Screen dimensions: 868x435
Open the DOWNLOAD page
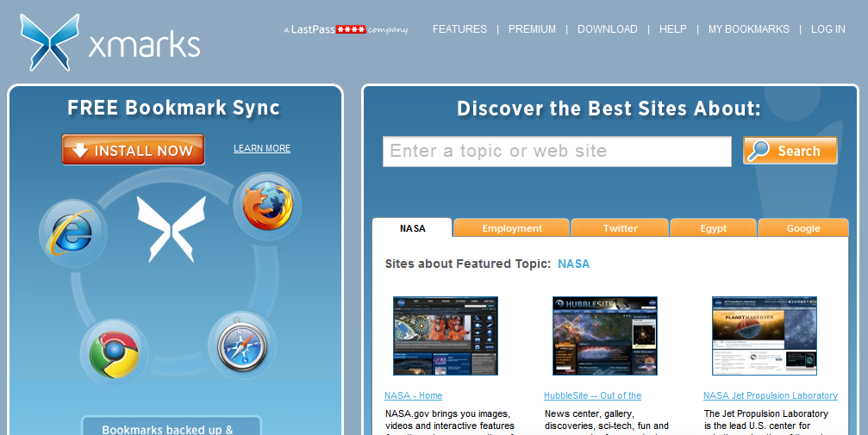tap(608, 29)
